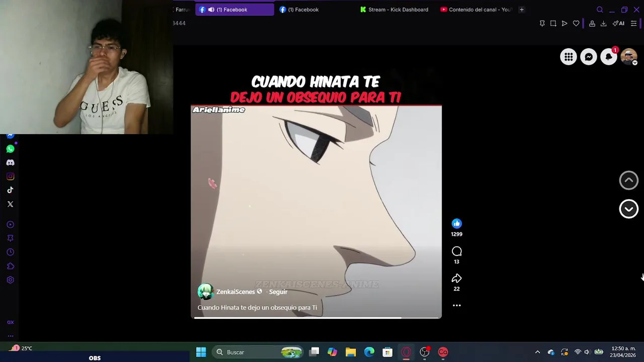Screen dimensions: 644x362
Task: Switch to Stream - Kick Dashboard tab
Action: coord(395,10)
